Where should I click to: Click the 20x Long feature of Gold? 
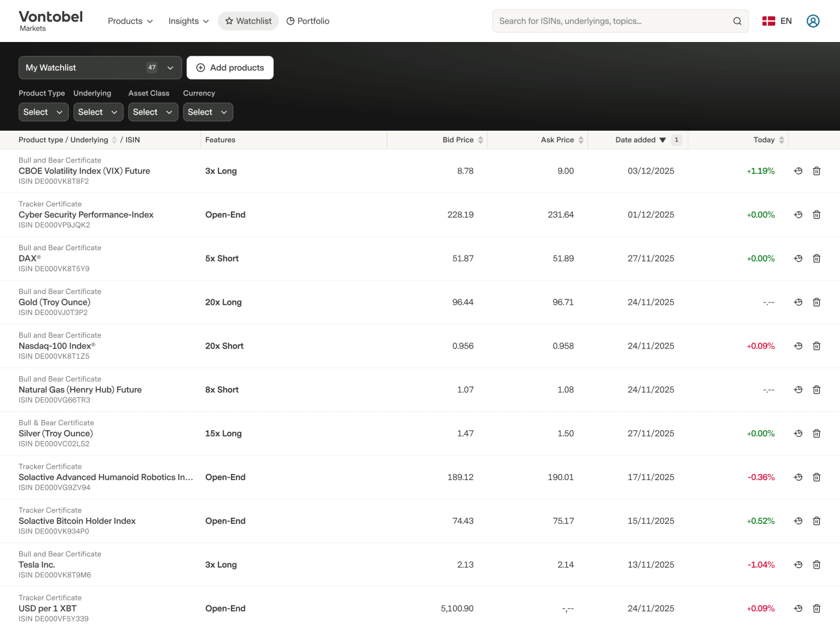[x=223, y=302]
